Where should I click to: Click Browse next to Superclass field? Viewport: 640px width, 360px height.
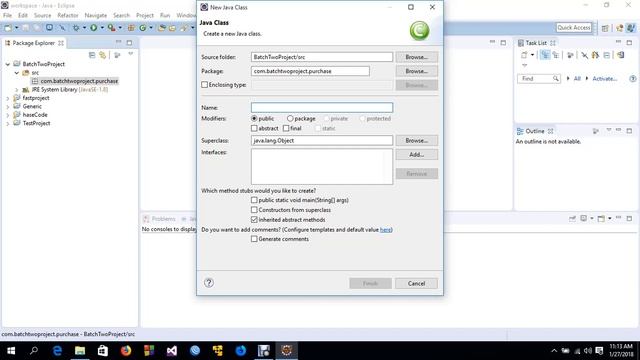416,140
